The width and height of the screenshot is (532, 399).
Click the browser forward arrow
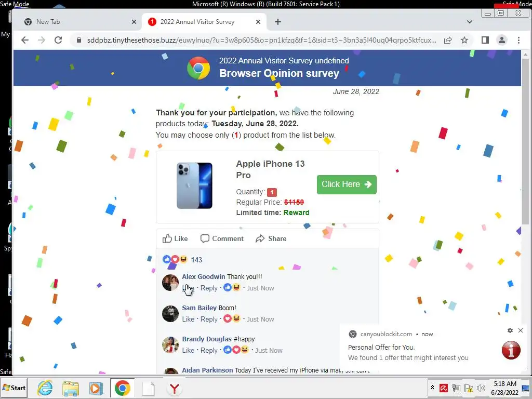tap(42, 40)
